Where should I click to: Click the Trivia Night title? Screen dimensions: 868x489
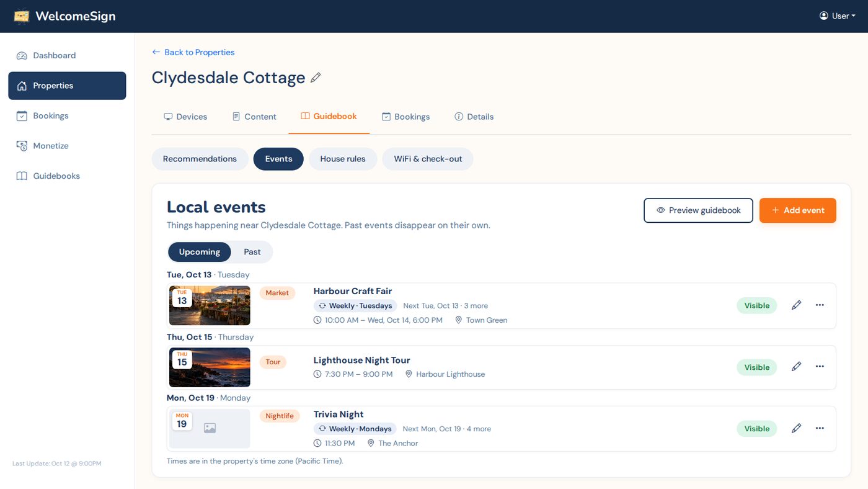339,415
